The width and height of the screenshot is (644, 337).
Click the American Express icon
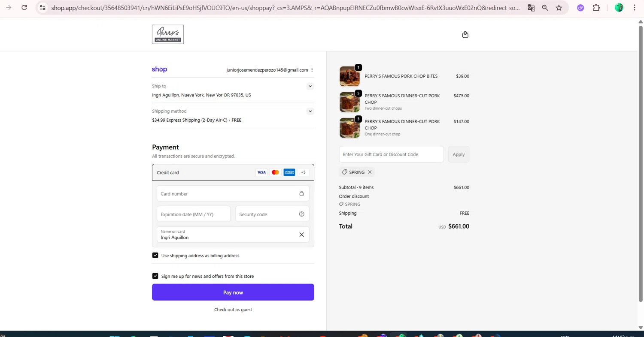(289, 172)
